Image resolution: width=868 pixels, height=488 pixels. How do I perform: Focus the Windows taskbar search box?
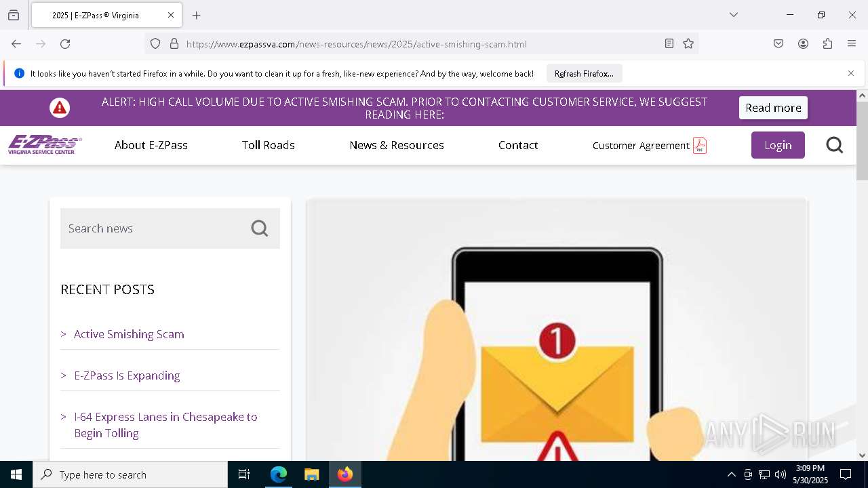click(130, 474)
